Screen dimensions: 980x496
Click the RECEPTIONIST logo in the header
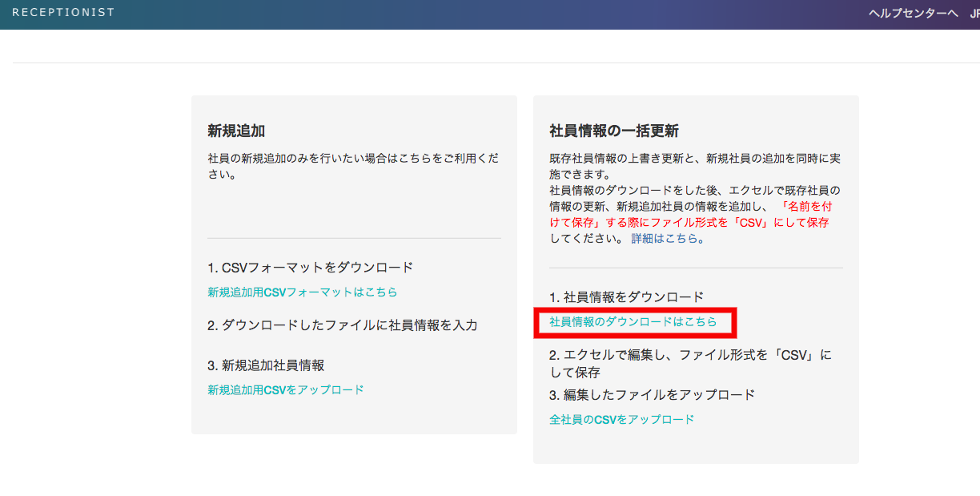click(x=63, y=13)
